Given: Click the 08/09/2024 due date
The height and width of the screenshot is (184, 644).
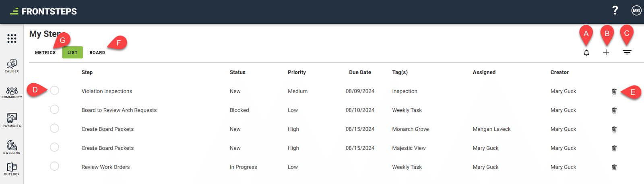Looking at the screenshot, I should (x=360, y=91).
